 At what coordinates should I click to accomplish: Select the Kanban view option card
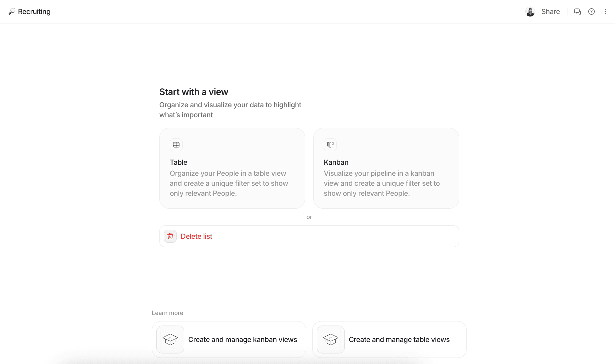click(x=386, y=168)
